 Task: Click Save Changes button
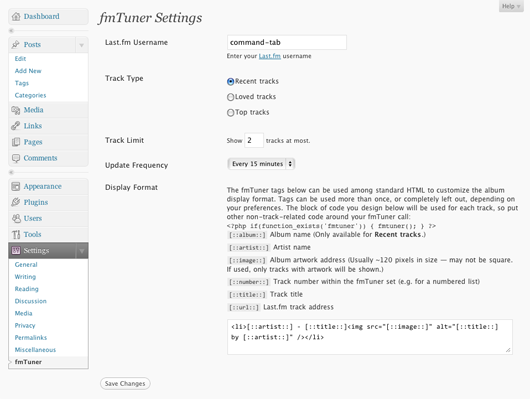[x=125, y=383]
